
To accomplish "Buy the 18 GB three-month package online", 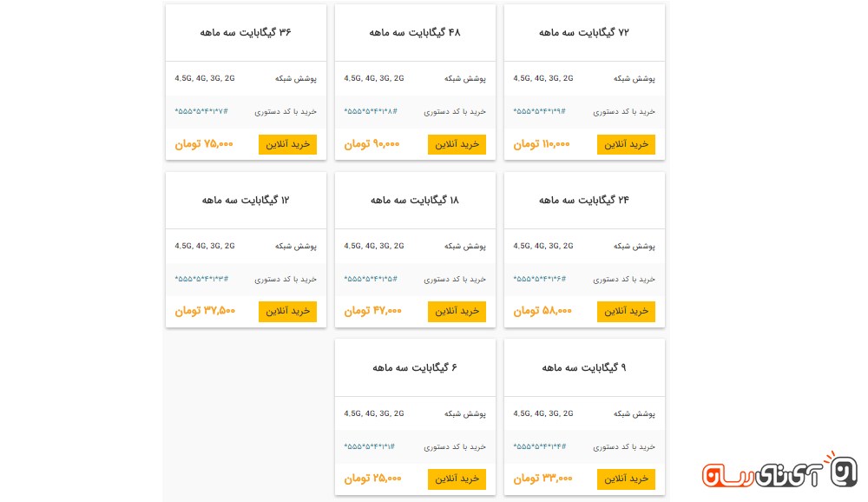I will [457, 311].
